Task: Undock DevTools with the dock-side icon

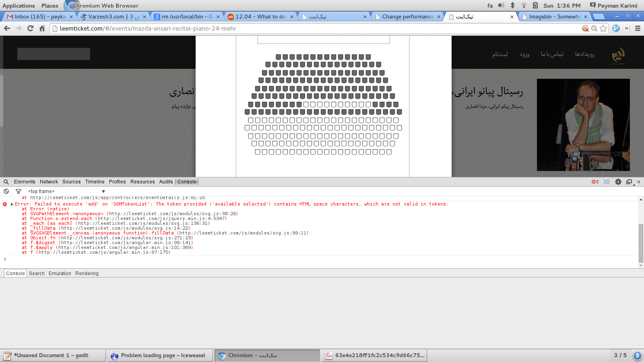Action: [x=630, y=182]
